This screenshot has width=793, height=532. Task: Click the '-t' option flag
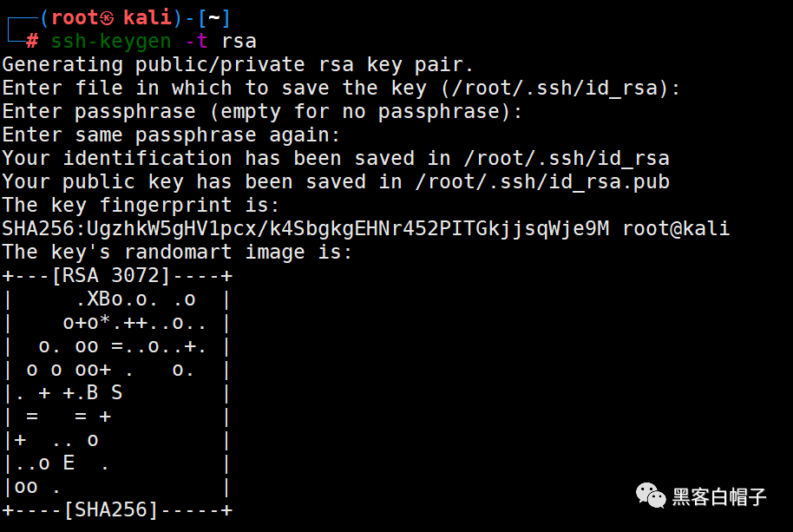197,41
